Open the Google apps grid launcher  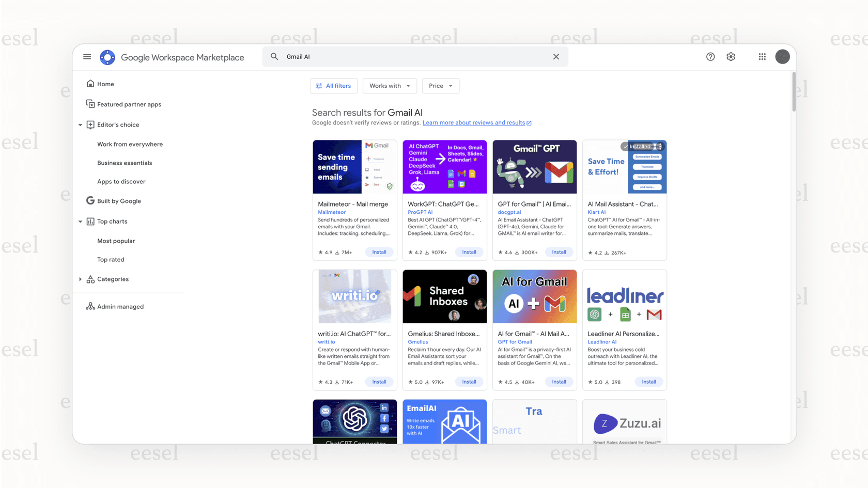click(x=762, y=57)
